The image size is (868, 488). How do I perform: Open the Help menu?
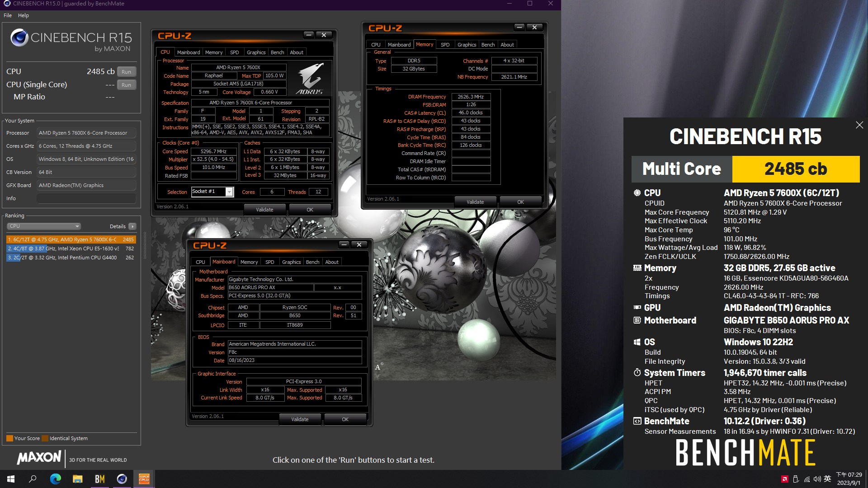[x=24, y=15]
